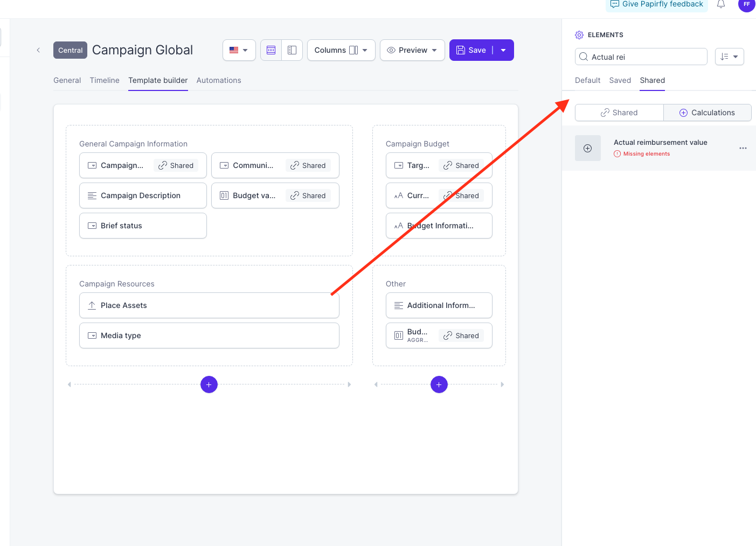The height and width of the screenshot is (546, 756).
Task: Select the Calculations filter toggle
Action: point(707,113)
